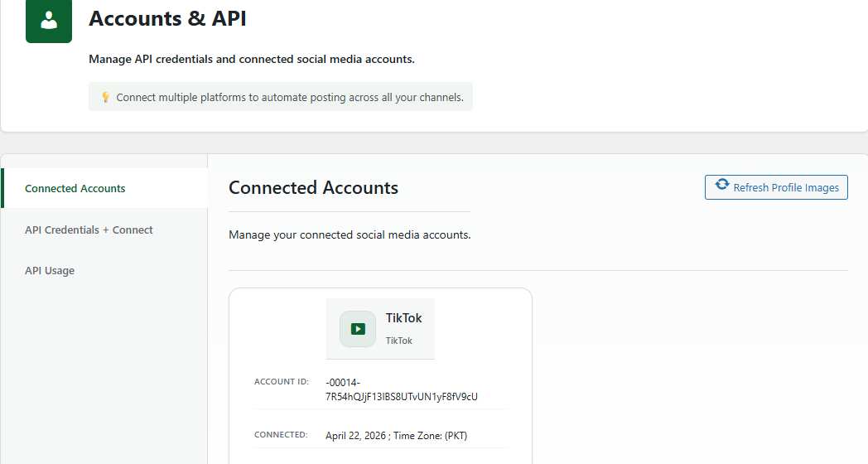Click the bold TikTok account name

point(403,318)
